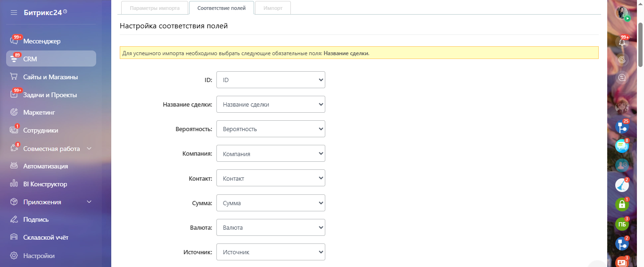Go to Настройки gear in sidebar
Viewport: 644px width, 267px height.
[14, 256]
